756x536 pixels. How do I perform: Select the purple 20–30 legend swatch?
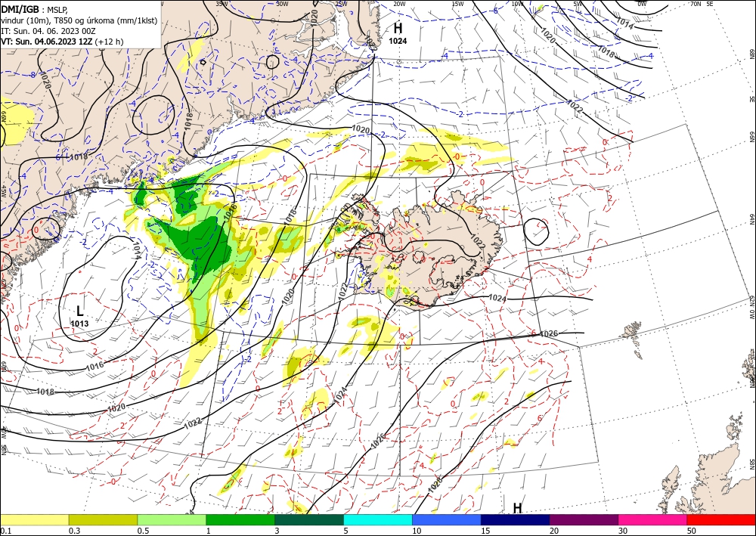(584, 519)
